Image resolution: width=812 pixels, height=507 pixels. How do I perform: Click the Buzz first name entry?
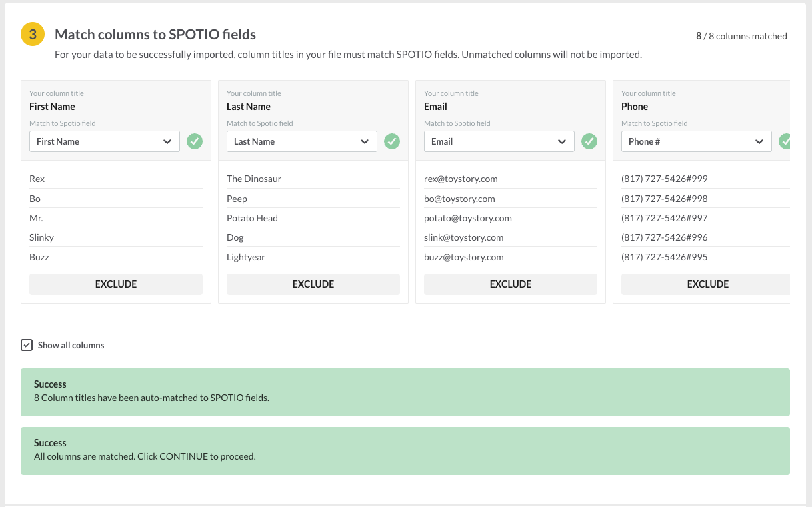pyautogui.click(x=39, y=257)
